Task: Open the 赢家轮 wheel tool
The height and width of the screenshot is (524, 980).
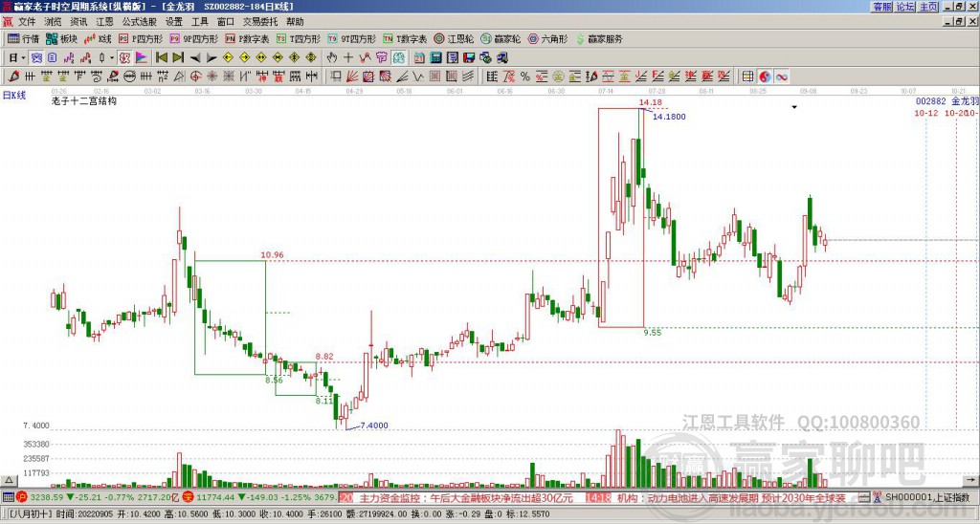Action: pos(501,38)
